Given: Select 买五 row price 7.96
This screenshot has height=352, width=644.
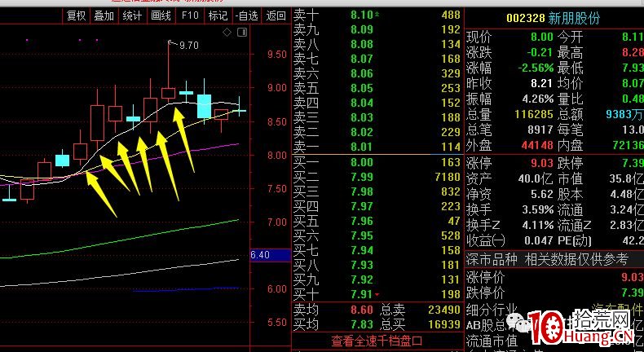Looking at the screenshot, I should [x=362, y=221].
